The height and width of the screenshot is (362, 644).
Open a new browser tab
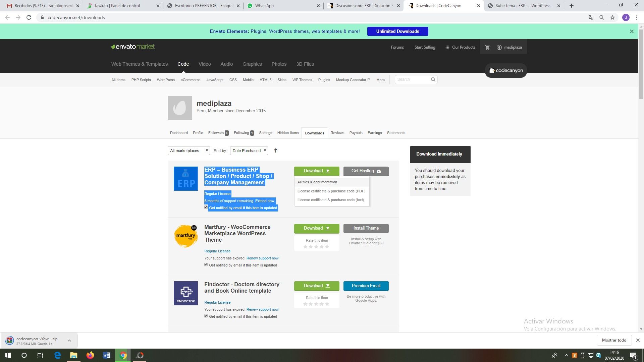pyautogui.click(x=572, y=6)
